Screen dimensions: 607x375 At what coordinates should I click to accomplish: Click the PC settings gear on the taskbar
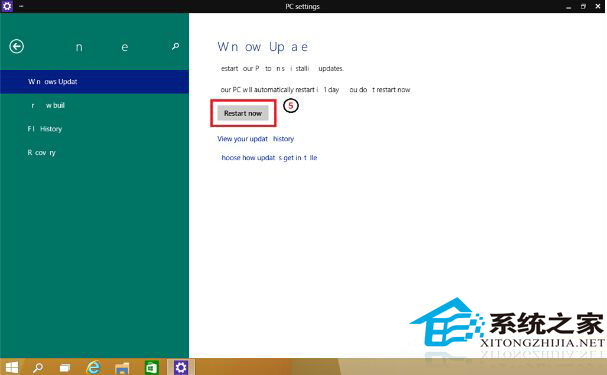pos(181,367)
